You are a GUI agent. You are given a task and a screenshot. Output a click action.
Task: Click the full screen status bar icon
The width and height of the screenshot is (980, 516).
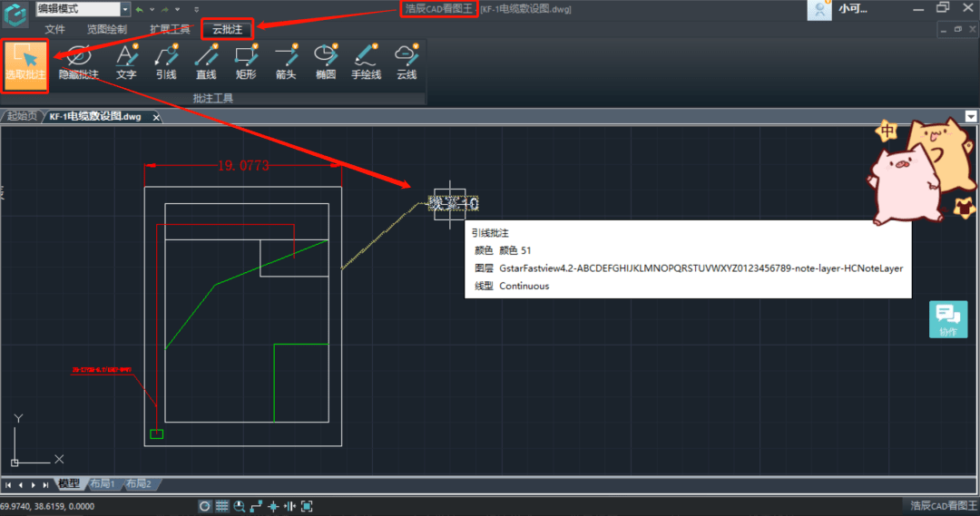pyautogui.click(x=307, y=506)
